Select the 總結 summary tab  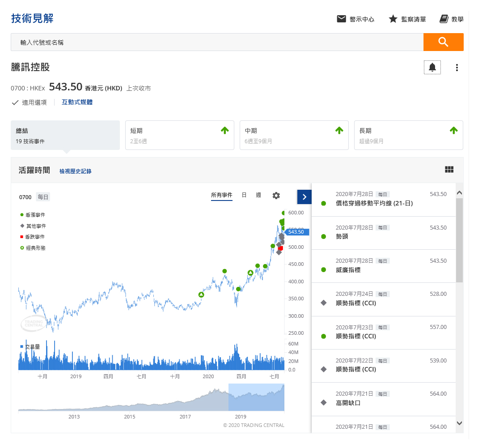point(65,135)
